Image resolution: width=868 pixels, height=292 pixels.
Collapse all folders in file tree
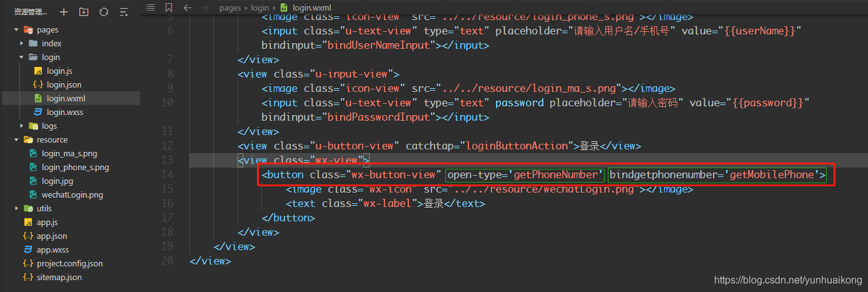[x=124, y=12]
